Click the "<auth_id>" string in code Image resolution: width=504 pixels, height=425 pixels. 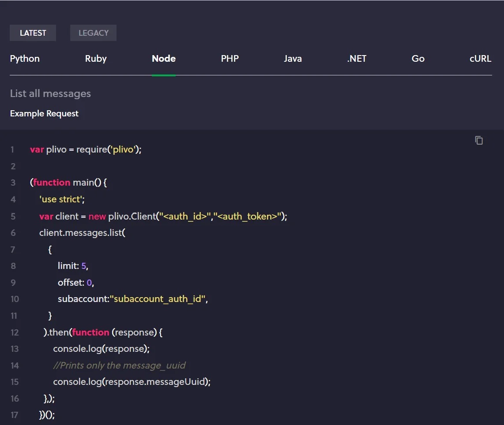coord(185,216)
